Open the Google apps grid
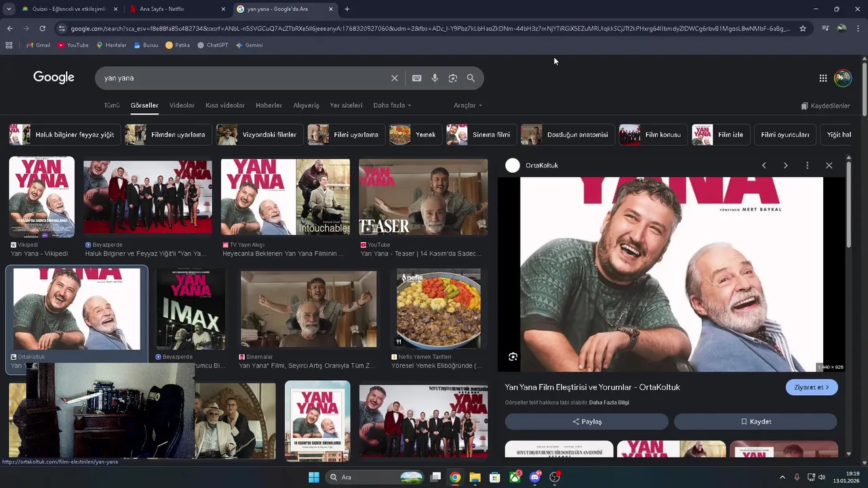Screen dimensions: 868x488 [x=823, y=78]
